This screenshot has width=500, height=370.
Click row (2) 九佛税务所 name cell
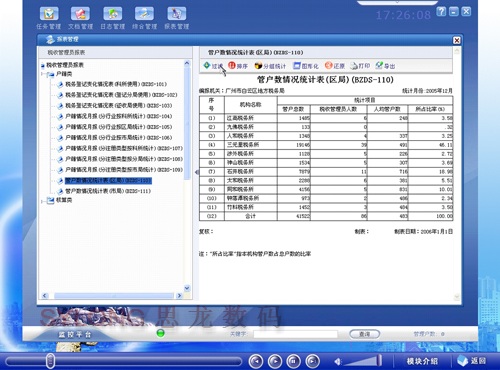point(240,127)
